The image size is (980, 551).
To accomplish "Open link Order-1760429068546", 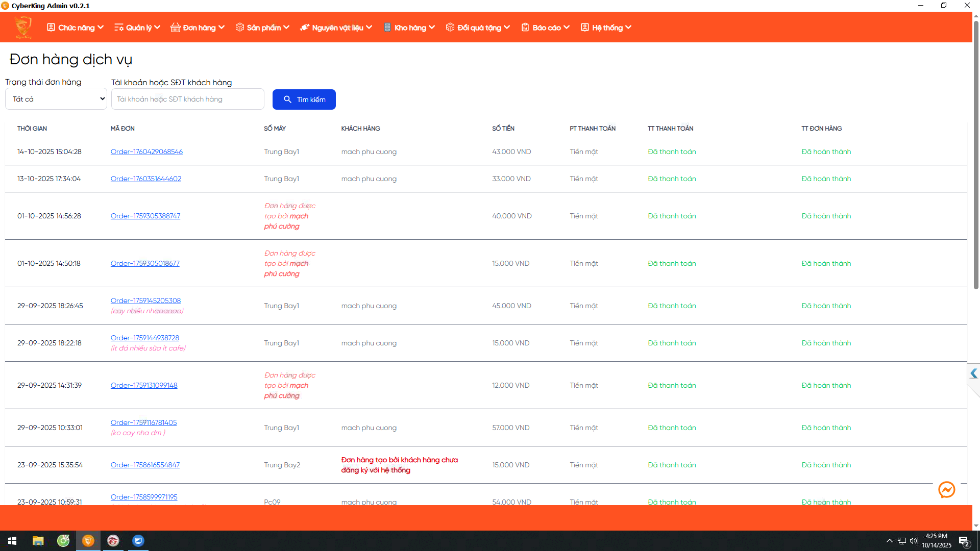I will [146, 152].
